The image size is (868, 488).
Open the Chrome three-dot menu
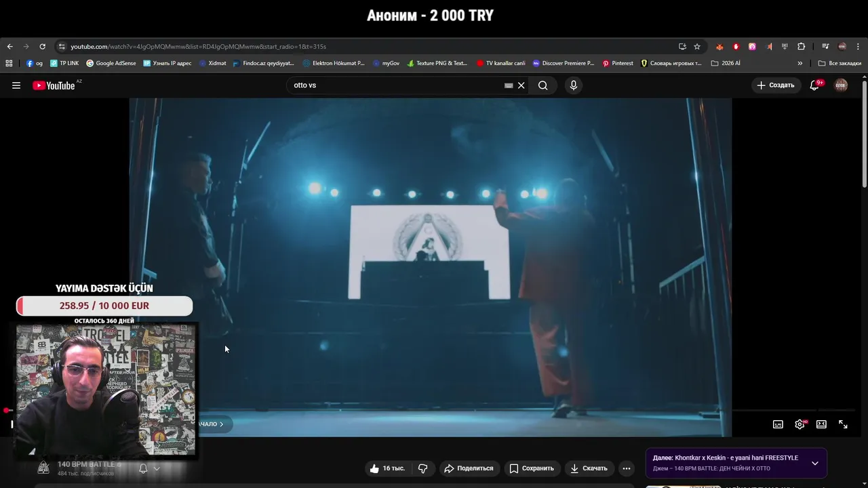click(858, 47)
